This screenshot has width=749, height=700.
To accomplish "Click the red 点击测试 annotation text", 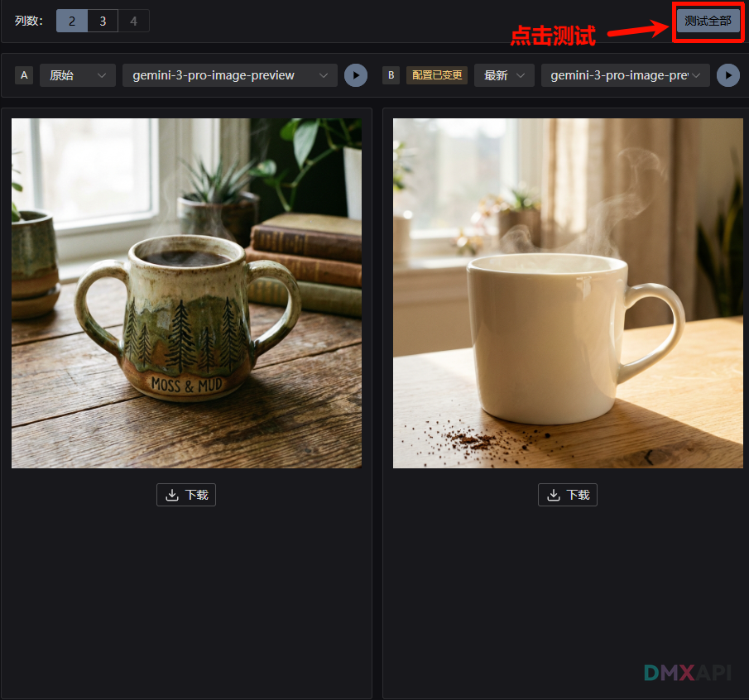I will [552, 36].
